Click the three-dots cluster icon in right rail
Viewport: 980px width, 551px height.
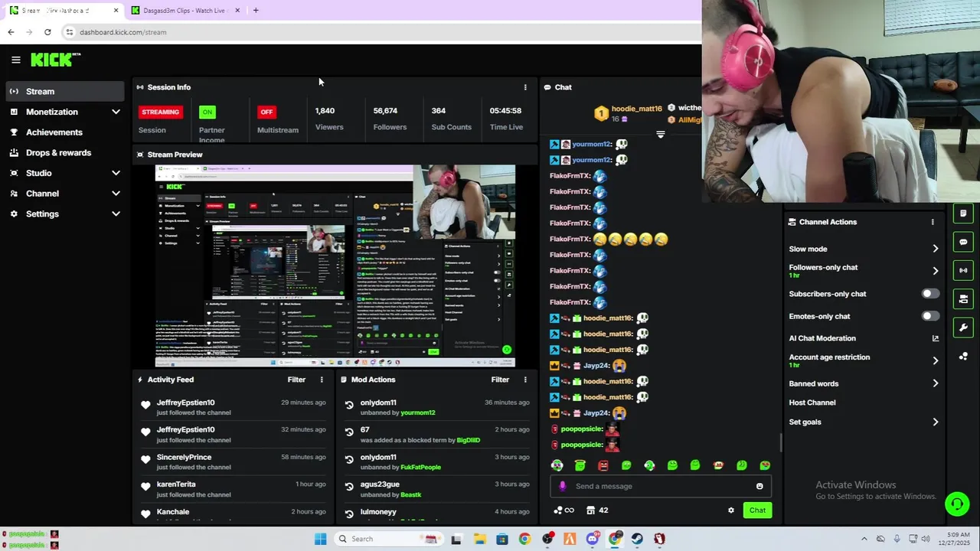pos(963,357)
